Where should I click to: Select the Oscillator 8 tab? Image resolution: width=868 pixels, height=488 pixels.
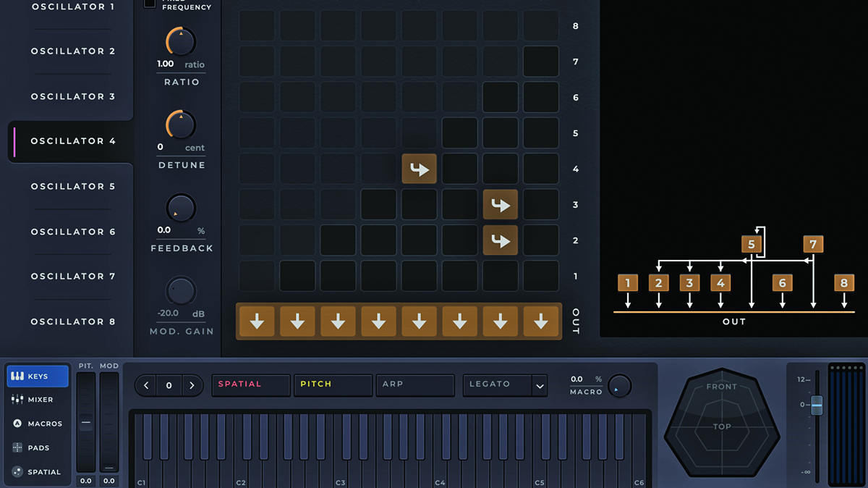click(73, 321)
